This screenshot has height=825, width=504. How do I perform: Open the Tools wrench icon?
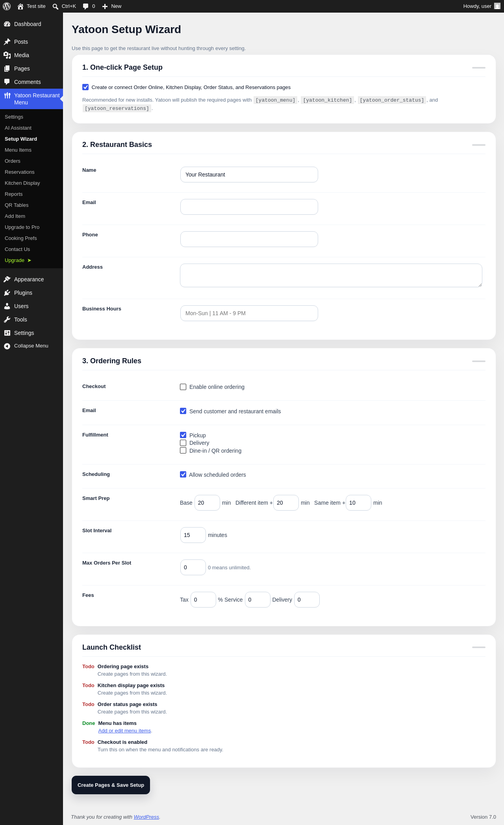tap(7, 320)
